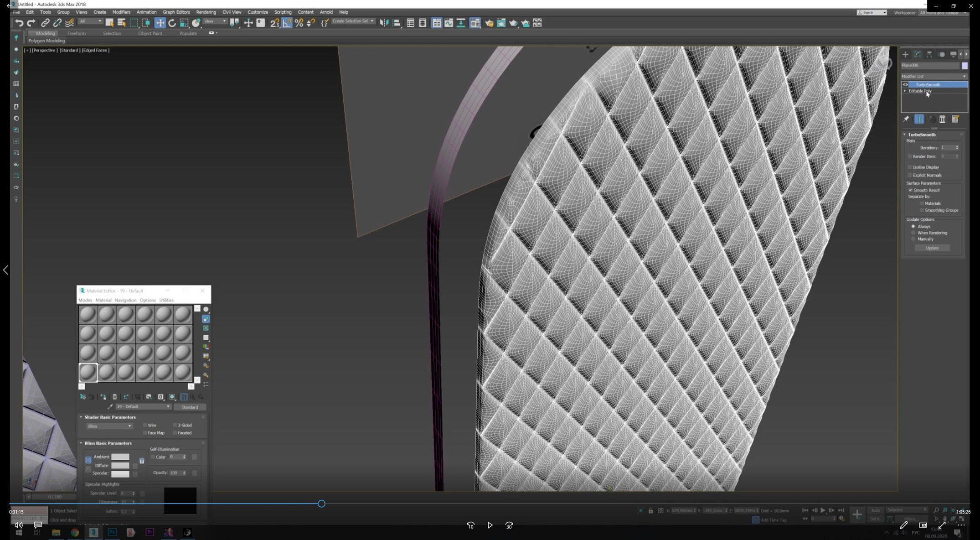Click the Redo arrow in the main toolbar
Screen dimensions: 980x540
tap(31, 23)
